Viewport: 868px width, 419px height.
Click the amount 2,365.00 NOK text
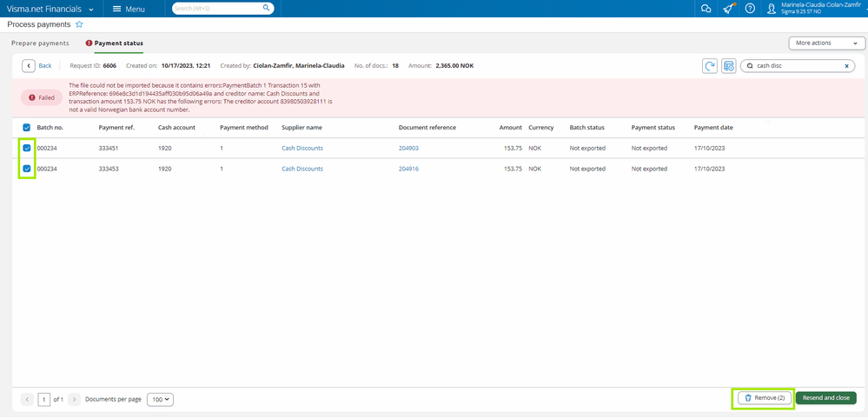click(454, 66)
